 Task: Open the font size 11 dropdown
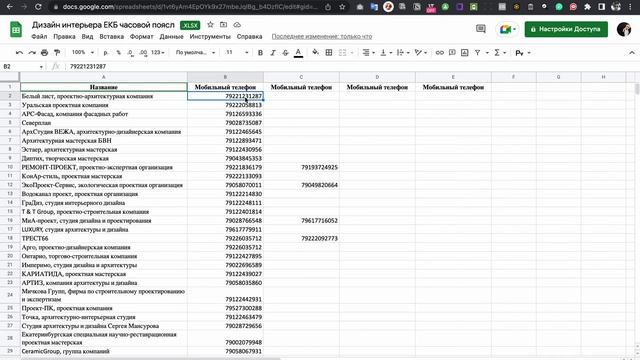(237, 53)
